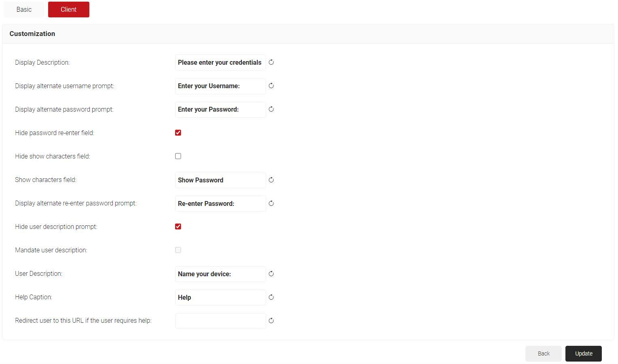Screen dimensions: 618x364
Task: Select the Client tab
Action: point(69,9)
